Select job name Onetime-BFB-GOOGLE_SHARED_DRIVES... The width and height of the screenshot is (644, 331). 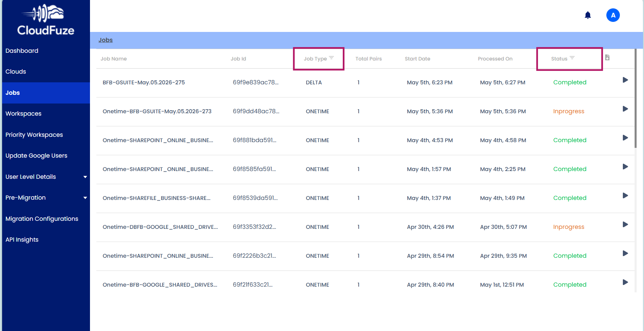(160, 285)
